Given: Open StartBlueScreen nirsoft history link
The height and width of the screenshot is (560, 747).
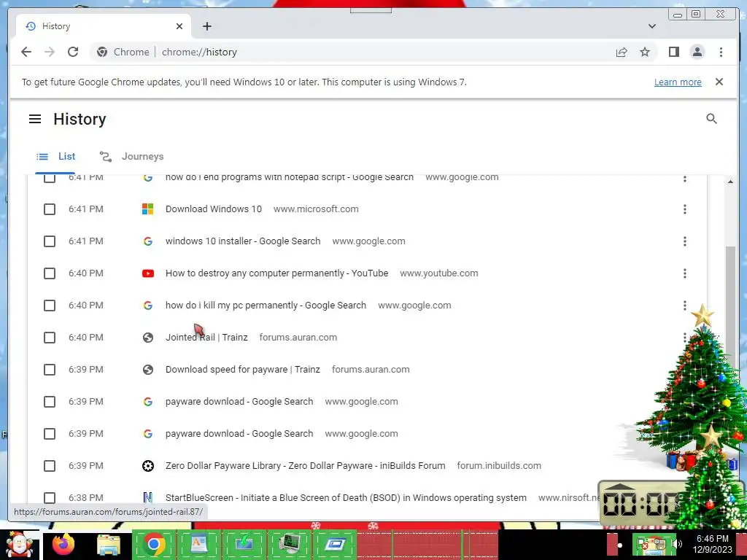Looking at the screenshot, I should point(346,497).
